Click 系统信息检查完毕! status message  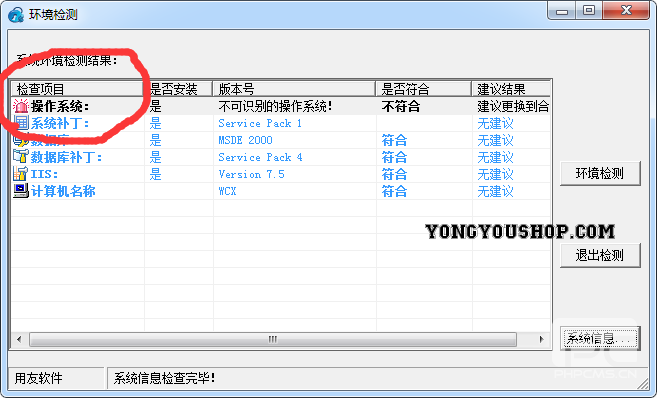point(165,378)
